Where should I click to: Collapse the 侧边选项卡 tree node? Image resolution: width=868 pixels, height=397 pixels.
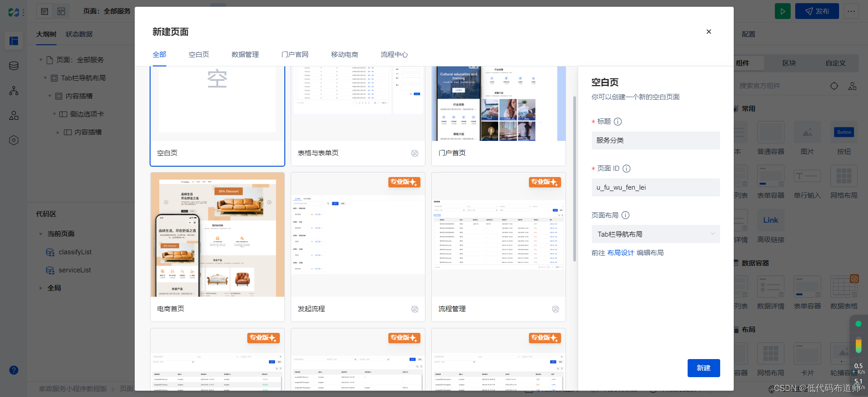coord(54,114)
